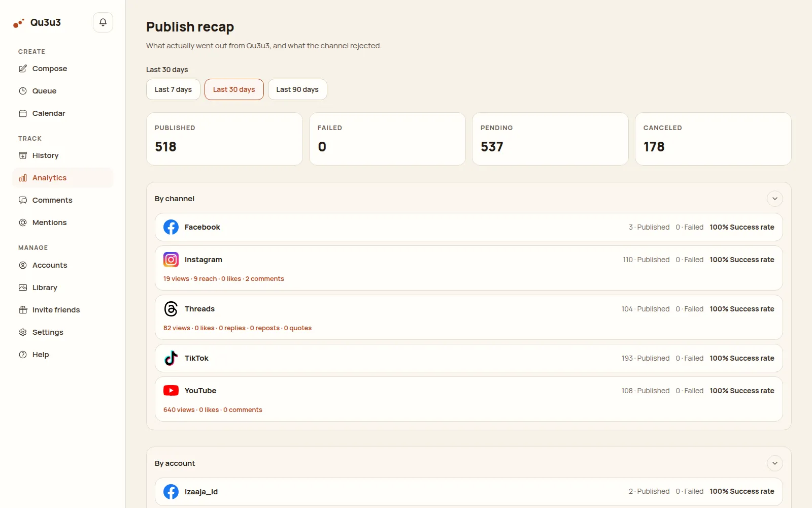Click the Library image icon

click(23, 288)
